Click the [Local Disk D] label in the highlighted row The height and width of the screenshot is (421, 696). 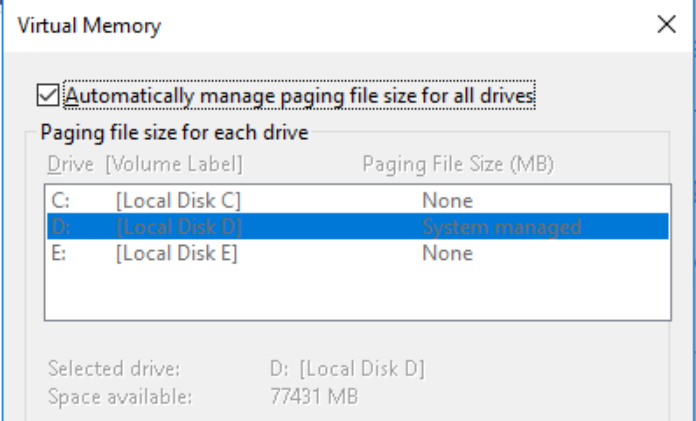[x=178, y=227]
